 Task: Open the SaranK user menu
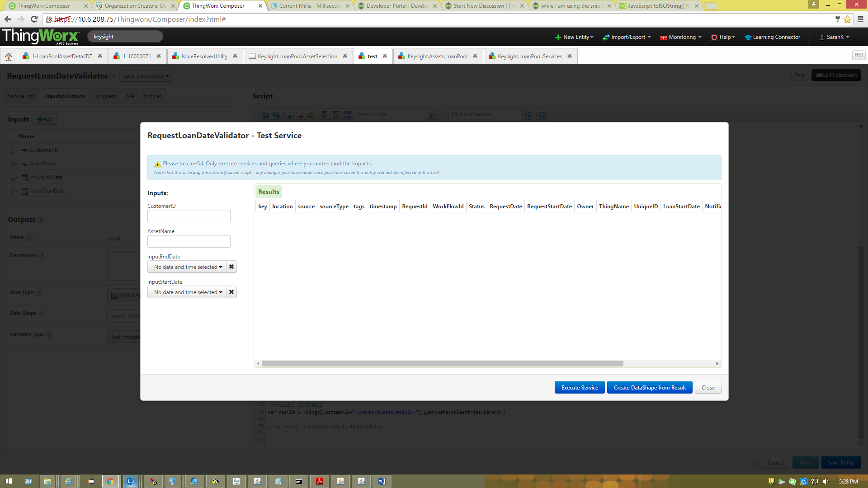pyautogui.click(x=835, y=37)
